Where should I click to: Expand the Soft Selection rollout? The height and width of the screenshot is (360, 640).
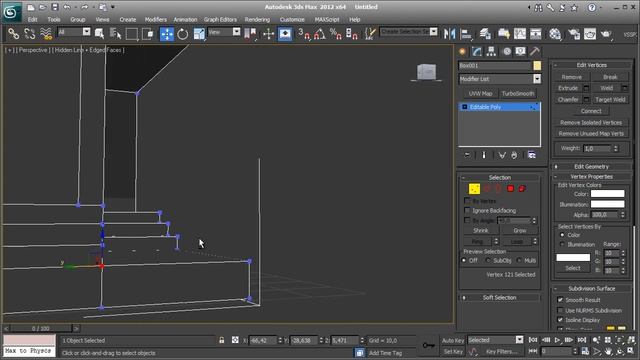[x=500, y=298]
